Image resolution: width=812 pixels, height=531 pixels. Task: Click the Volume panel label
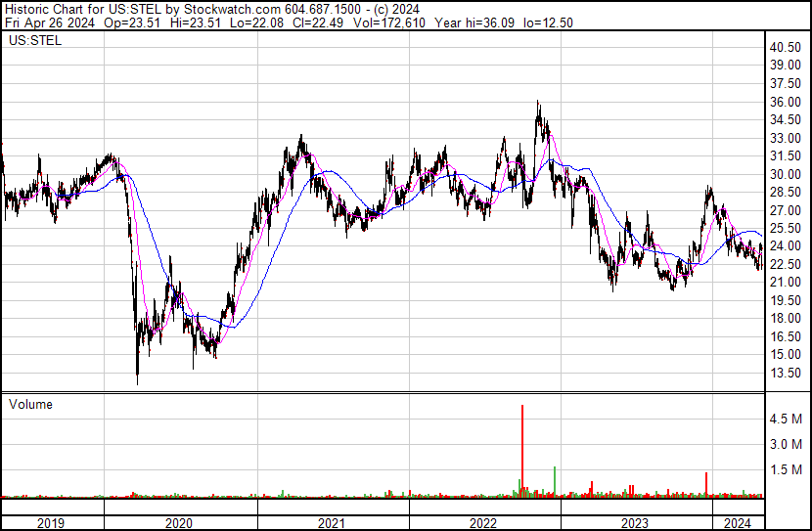coord(30,404)
